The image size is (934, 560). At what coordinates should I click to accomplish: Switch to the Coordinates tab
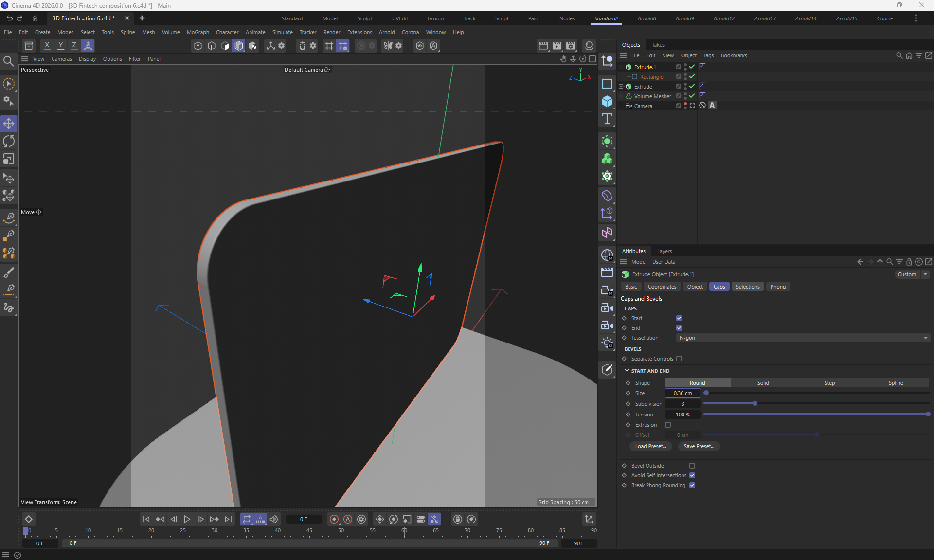pos(662,287)
